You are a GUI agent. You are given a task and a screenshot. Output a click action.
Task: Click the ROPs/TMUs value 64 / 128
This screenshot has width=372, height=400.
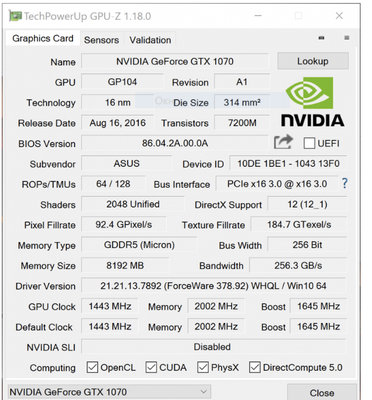point(113,184)
